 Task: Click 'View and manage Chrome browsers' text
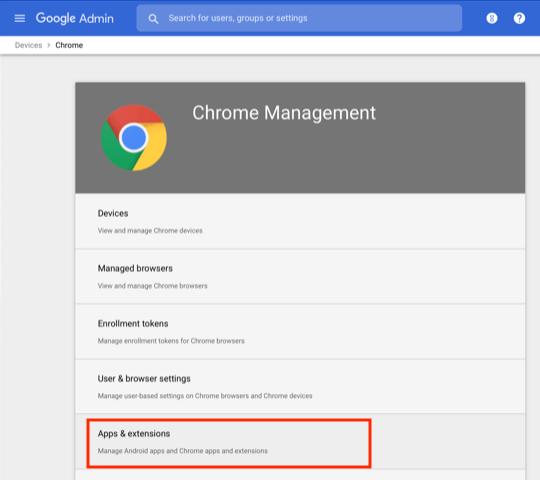point(153,286)
